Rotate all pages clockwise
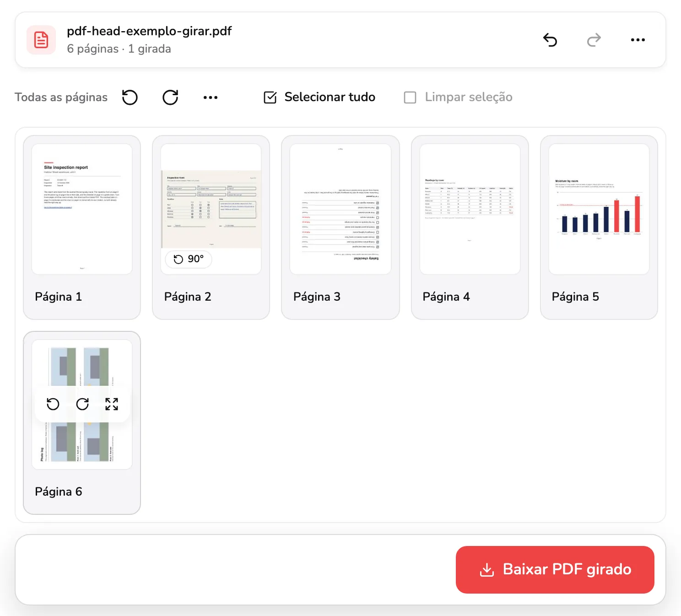Screen dimensions: 681x616 170,97
